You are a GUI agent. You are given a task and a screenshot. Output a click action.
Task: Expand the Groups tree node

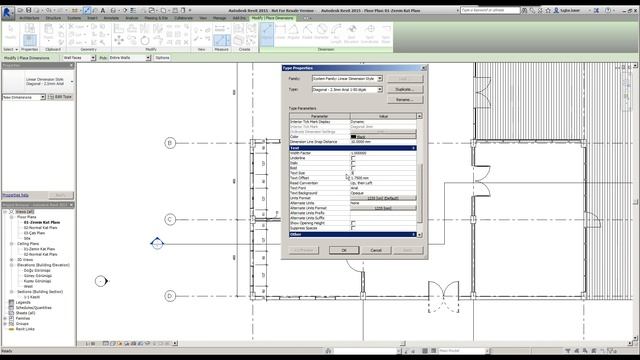5,324
